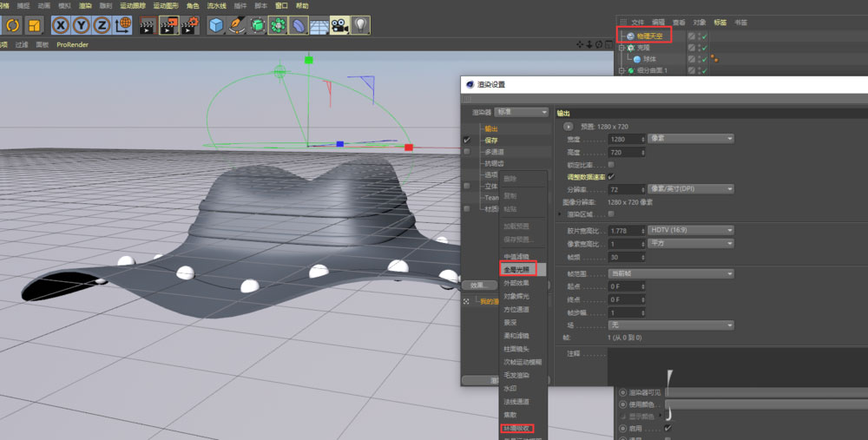Viewport: 868px width, 440px height.
Task: Choose Ambient Occlusion from the effects menu
Action: (517, 428)
